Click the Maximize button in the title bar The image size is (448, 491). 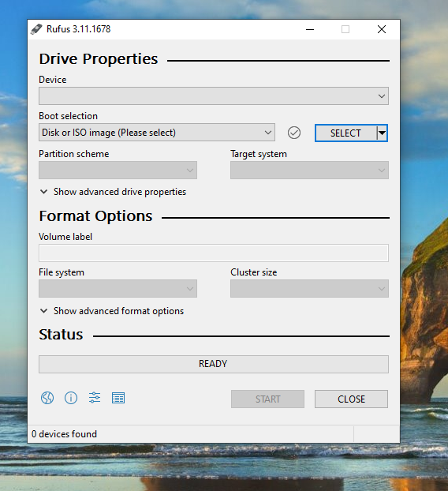[345, 29]
